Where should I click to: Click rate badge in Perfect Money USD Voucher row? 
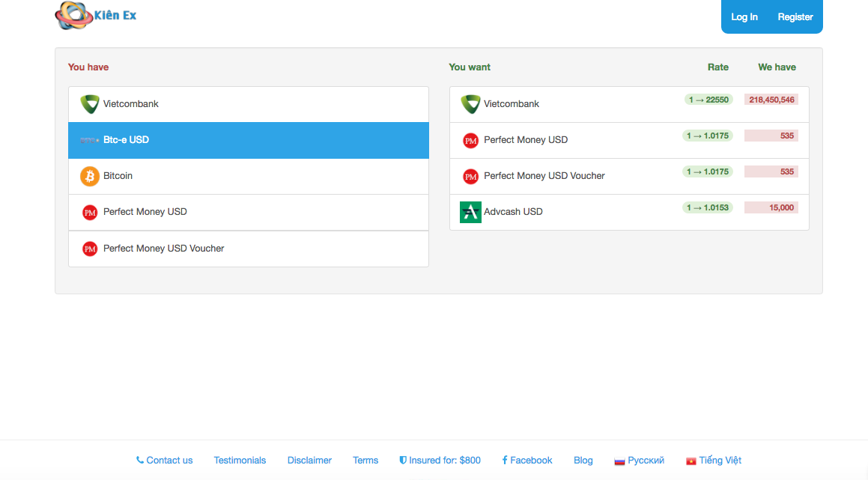pos(708,171)
